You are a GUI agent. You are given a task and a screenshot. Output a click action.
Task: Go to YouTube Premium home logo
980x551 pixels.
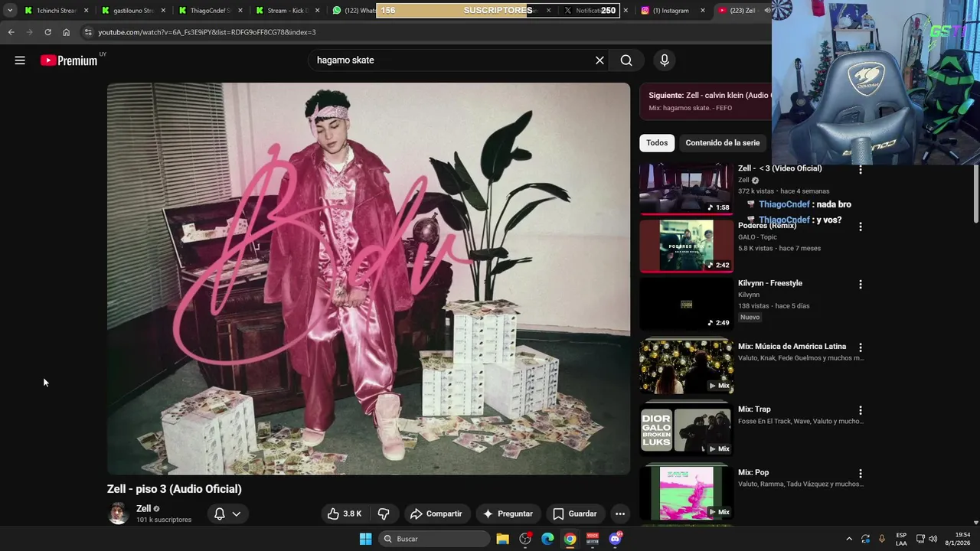point(69,60)
